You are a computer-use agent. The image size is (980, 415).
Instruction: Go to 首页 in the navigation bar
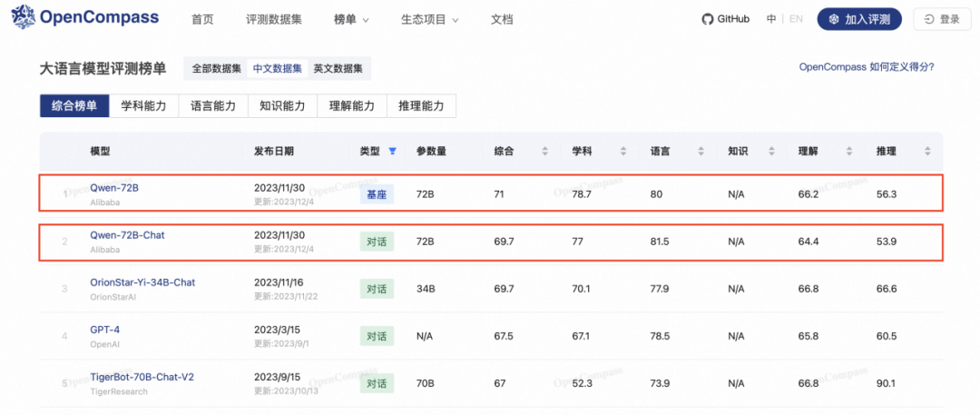point(201,19)
